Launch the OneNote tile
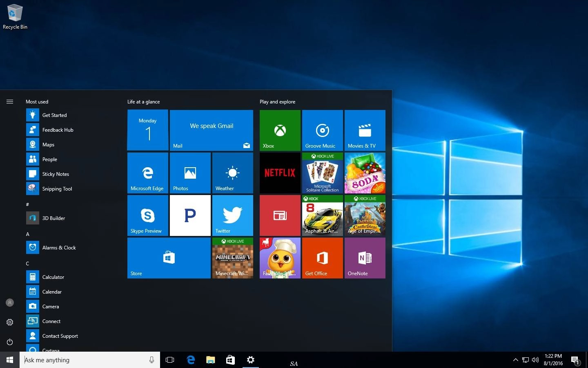Image resolution: width=588 pixels, height=368 pixels. click(365, 258)
